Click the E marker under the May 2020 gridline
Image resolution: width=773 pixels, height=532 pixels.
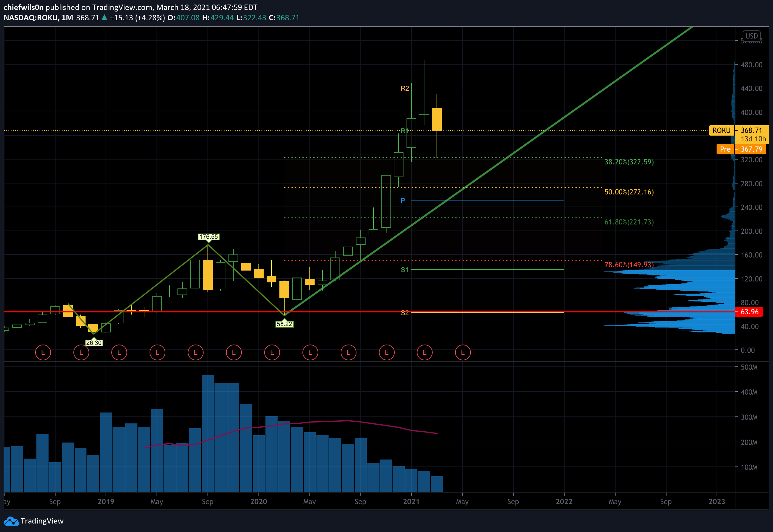coord(310,352)
